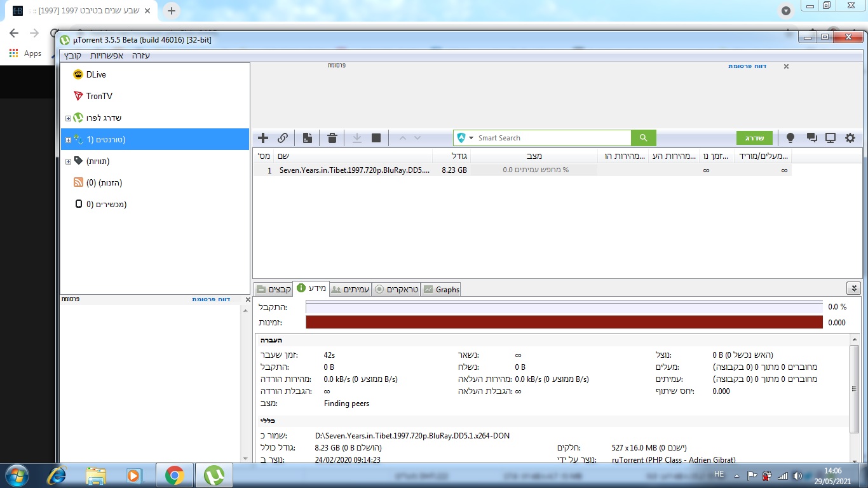Screen dimensions: 868x488
Task: Stop the torrent with the square icon
Action: 376,138
